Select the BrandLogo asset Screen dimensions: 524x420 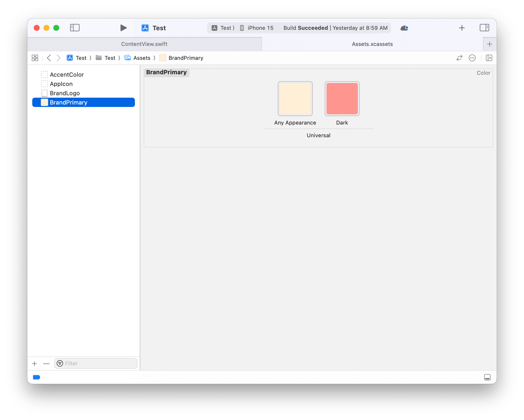tap(65, 93)
